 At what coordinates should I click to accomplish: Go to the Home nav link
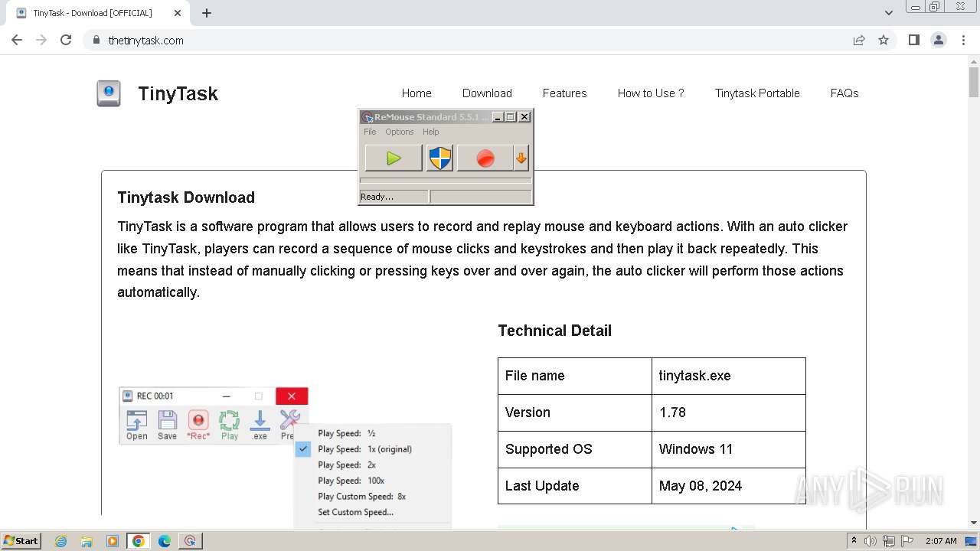click(416, 93)
